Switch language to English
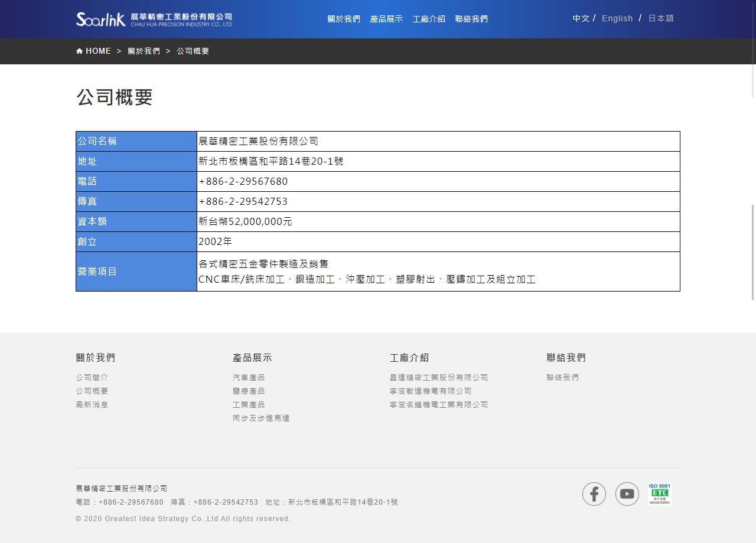This screenshot has width=756, height=543. coord(617,18)
